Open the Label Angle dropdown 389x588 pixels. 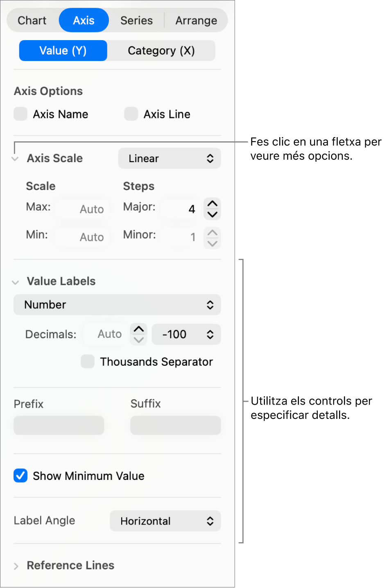(x=165, y=521)
